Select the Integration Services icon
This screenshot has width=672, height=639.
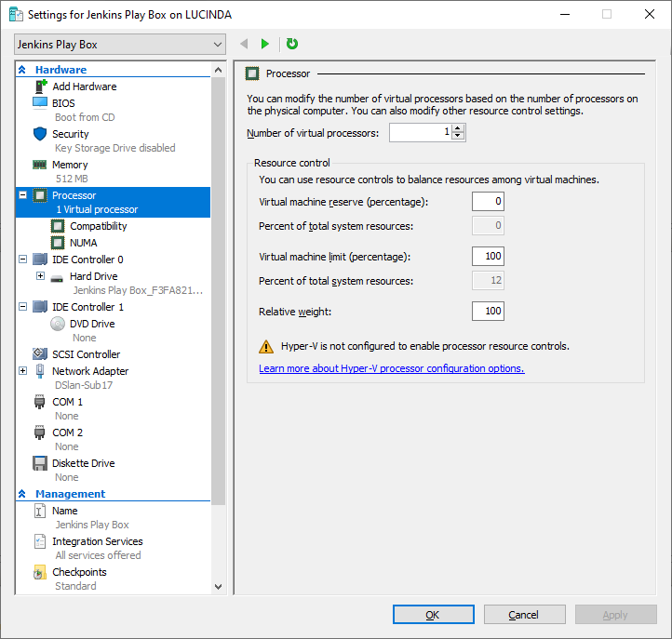(40, 541)
